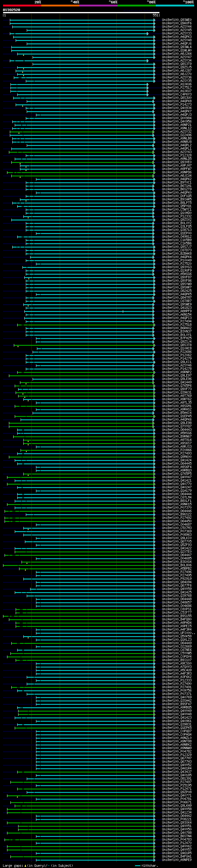This screenshot has width=197, height=868.
Task: Open hit UniRef100_Q9AXF6
Action: (177, 23)
